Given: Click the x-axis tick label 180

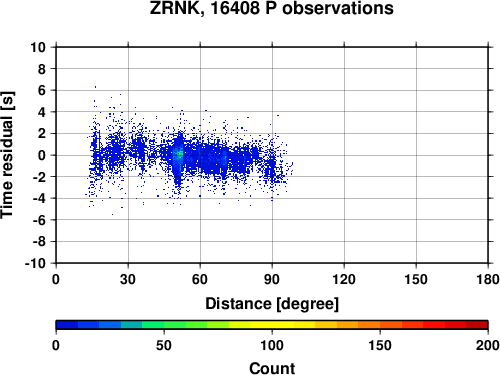Looking at the screenshot, I should point(488,279).
